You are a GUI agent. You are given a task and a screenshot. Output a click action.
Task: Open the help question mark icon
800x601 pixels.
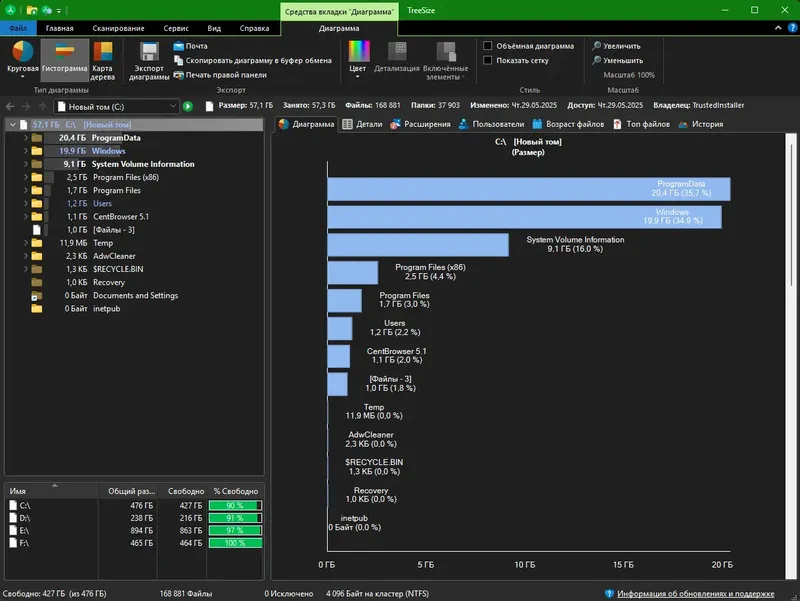[792, 28]
